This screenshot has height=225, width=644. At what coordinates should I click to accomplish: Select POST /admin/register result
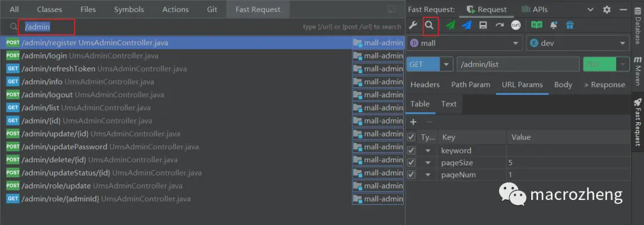(202, 43)
